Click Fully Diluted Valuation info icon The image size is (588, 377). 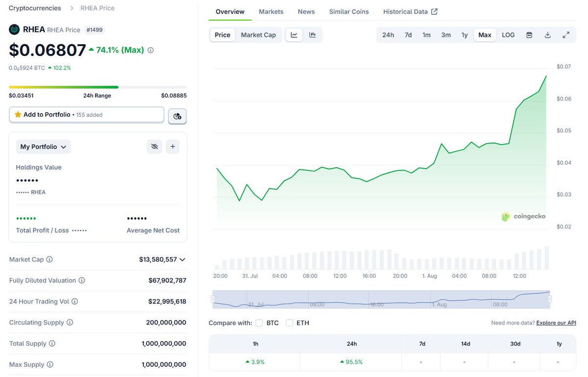point(82,280)
